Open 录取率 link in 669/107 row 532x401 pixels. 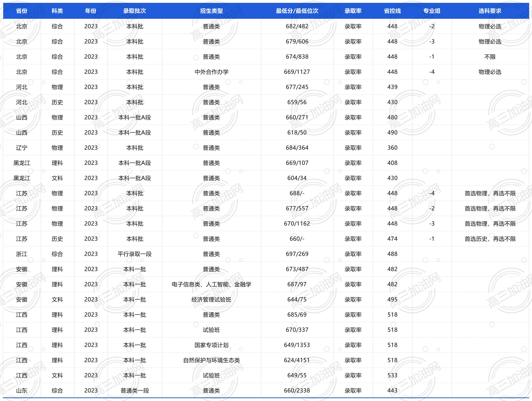[353, 163]
